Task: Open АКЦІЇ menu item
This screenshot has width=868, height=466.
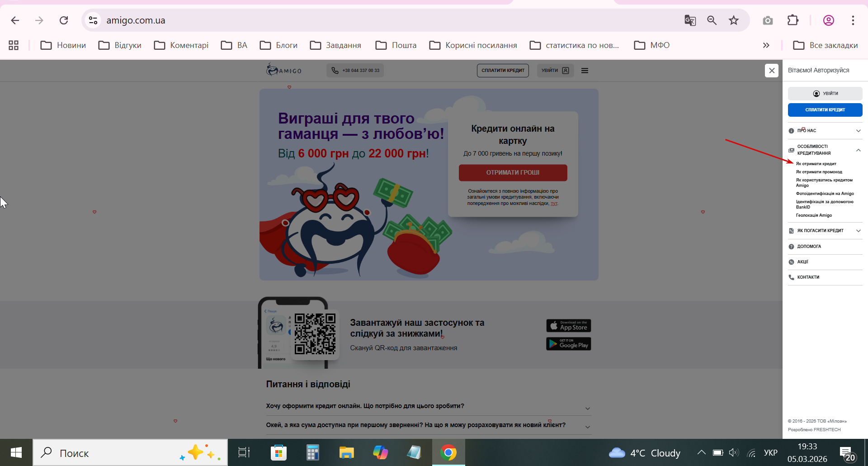Action: point(825,262)
